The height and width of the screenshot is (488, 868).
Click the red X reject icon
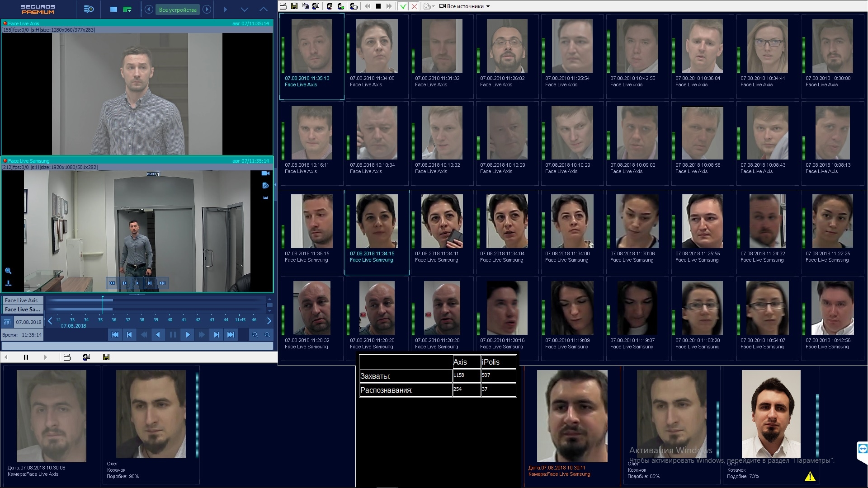414,6
